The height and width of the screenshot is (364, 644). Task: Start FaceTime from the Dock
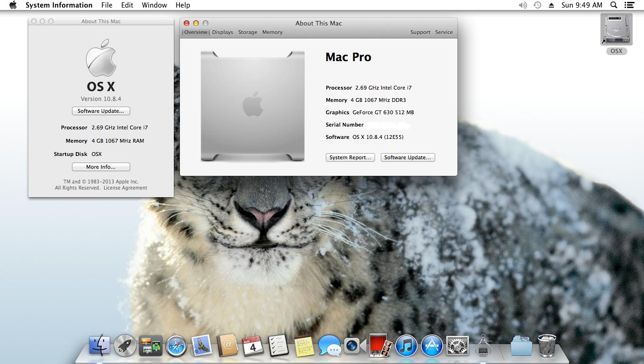pyautogui.click(x=355, y=346)
